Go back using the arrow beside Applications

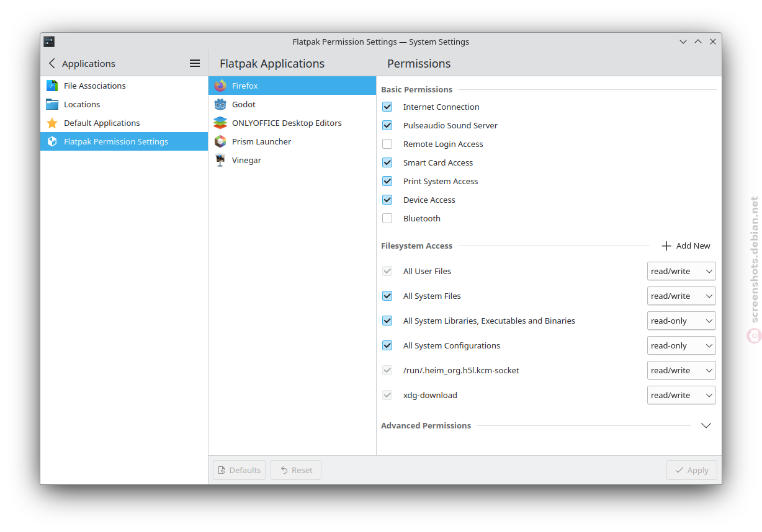point(52,63)
